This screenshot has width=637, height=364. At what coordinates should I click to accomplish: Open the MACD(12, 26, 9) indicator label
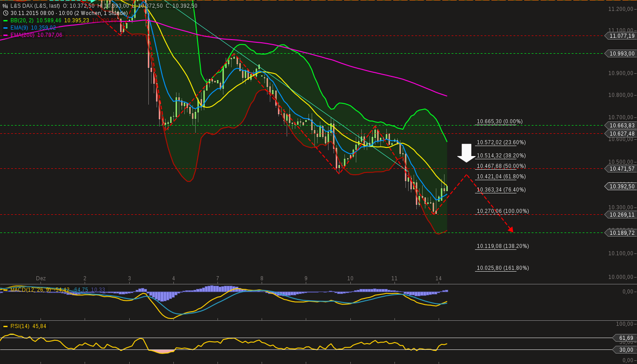pyautogui.click(x=31, y=290)
